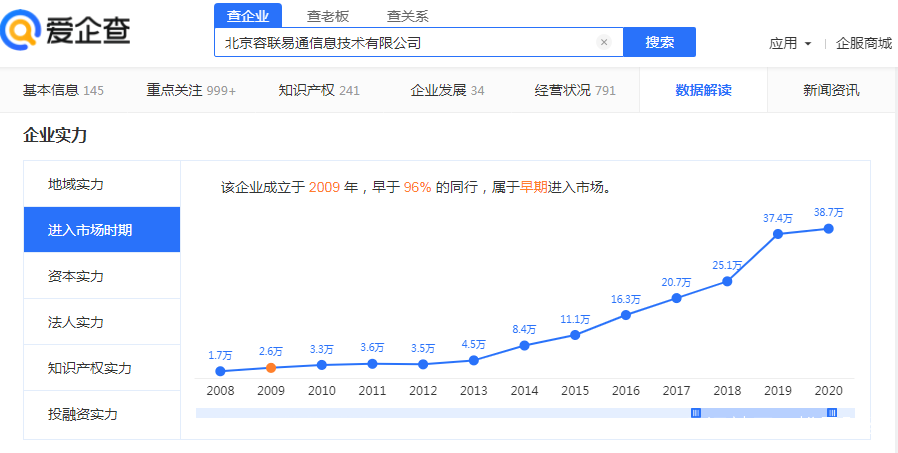Open 投融资实力 in the sidebar
This screenshot has height=453, width=898.
click(x=82, y=414)
